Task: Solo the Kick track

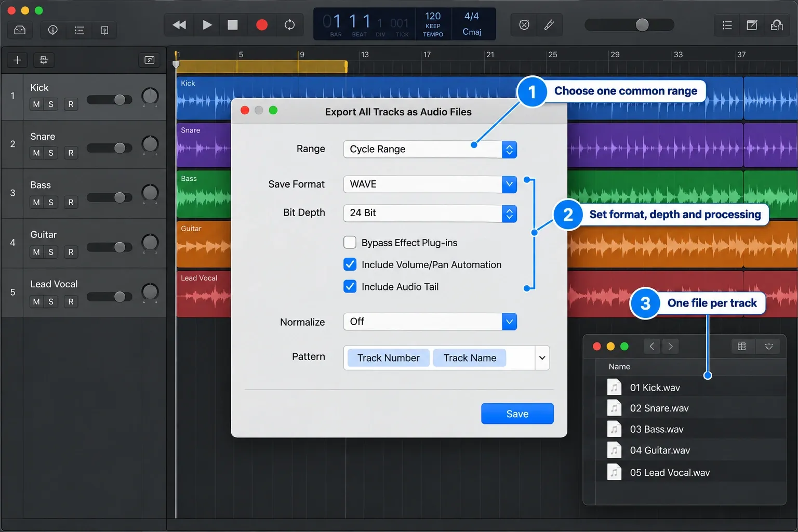Action: pos(51,104)
